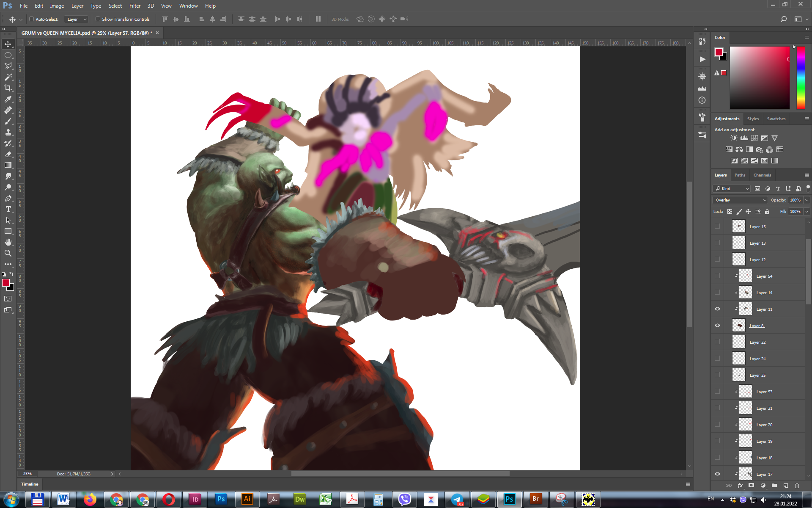Click the hue spectrum slider bar

(801, 78)
